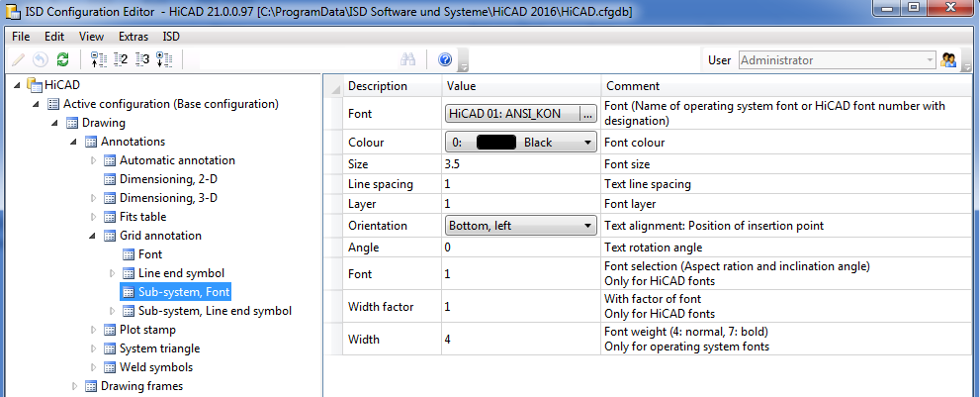This screenshot has width=980, height=397.
Task: Collapse the Grid annotation node
Action: tap(93, 236)
